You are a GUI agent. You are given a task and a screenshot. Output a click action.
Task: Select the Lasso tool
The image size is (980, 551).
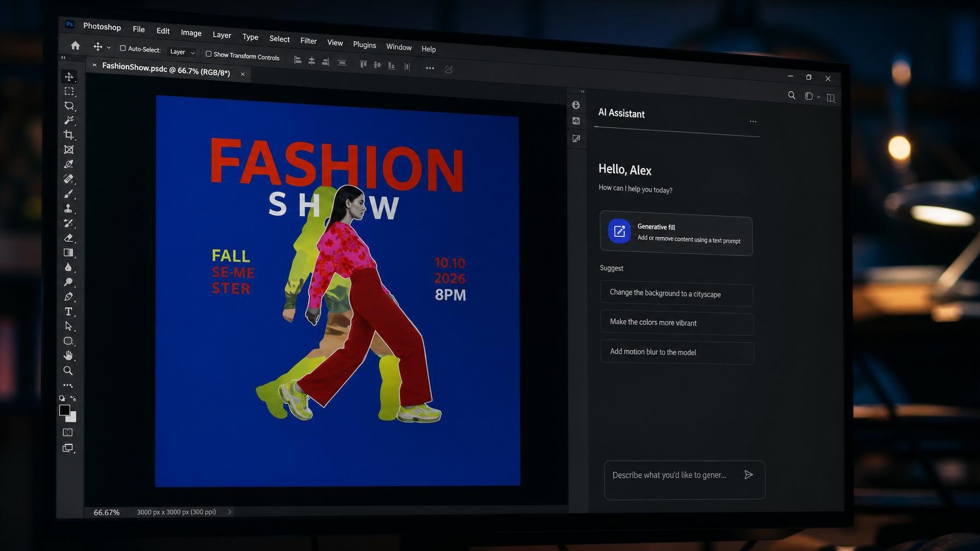pyautogui.click(x=69, y=105)
